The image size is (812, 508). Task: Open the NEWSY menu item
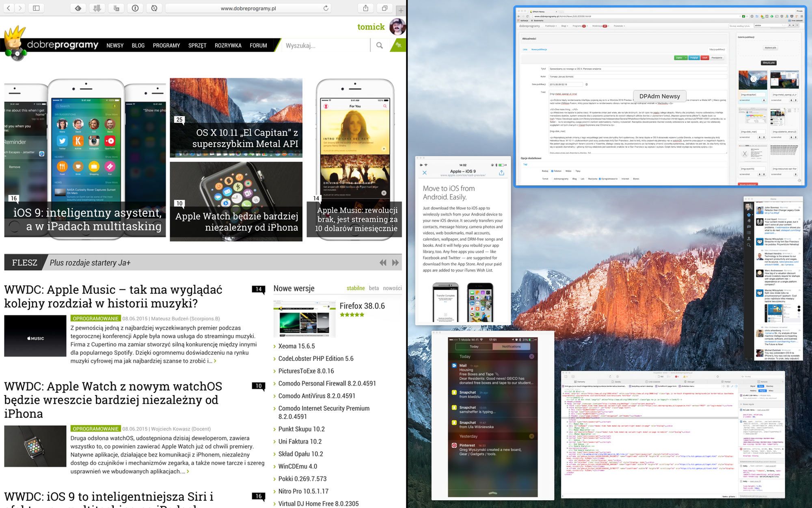click(x=115, y=46)
